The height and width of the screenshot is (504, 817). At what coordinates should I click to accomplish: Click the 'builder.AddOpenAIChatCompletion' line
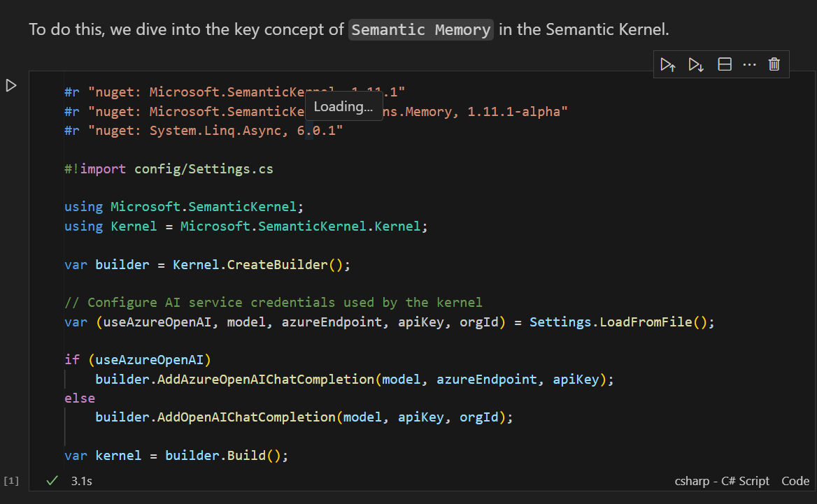point(304,417)
